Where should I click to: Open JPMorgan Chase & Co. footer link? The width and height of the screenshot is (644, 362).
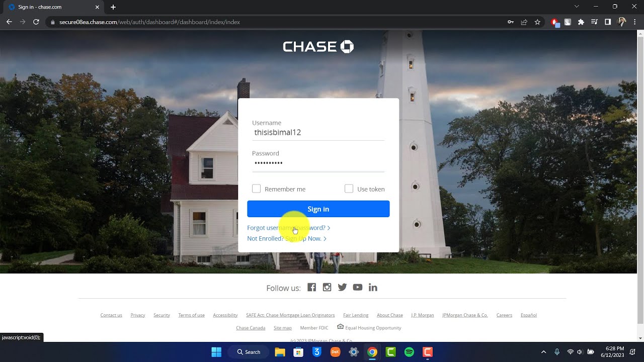(x=465, y=315)
